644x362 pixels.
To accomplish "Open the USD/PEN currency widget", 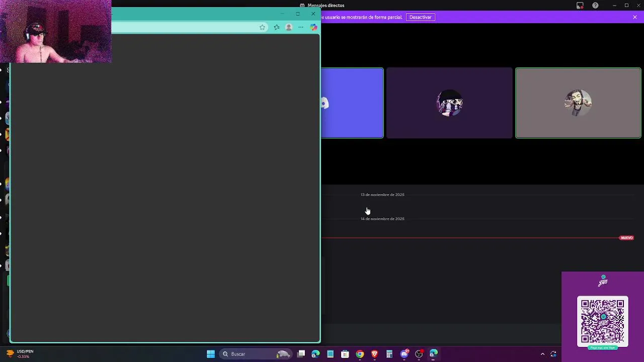I will coord(20,354).
